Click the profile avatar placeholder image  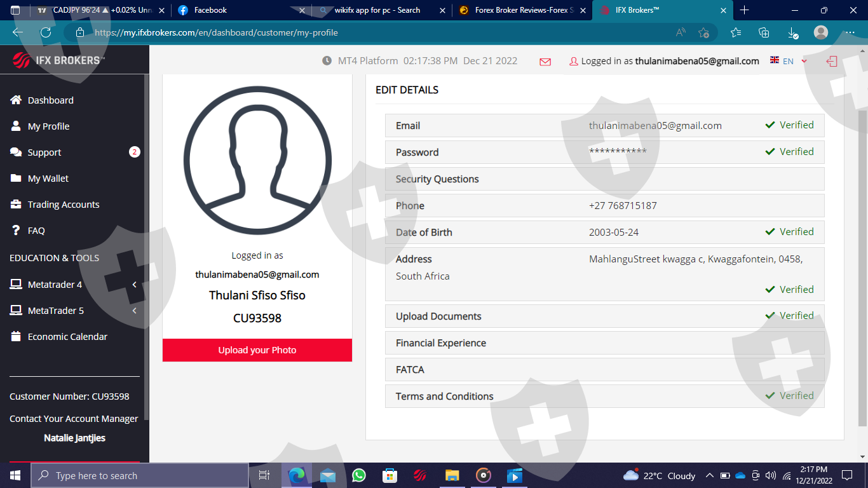pyautogui.click(x=257, y=160)
